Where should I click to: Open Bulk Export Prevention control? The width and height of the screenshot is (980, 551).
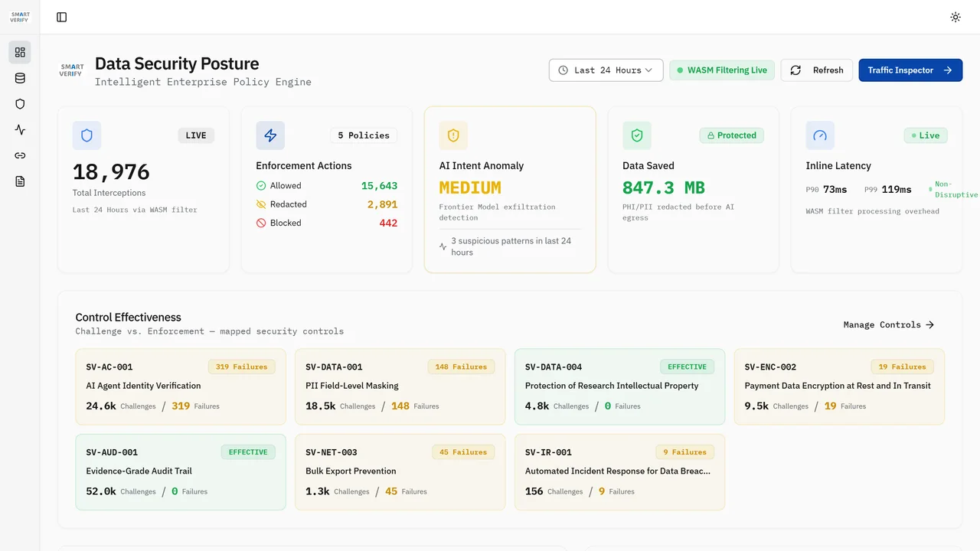tap(400, 472)
